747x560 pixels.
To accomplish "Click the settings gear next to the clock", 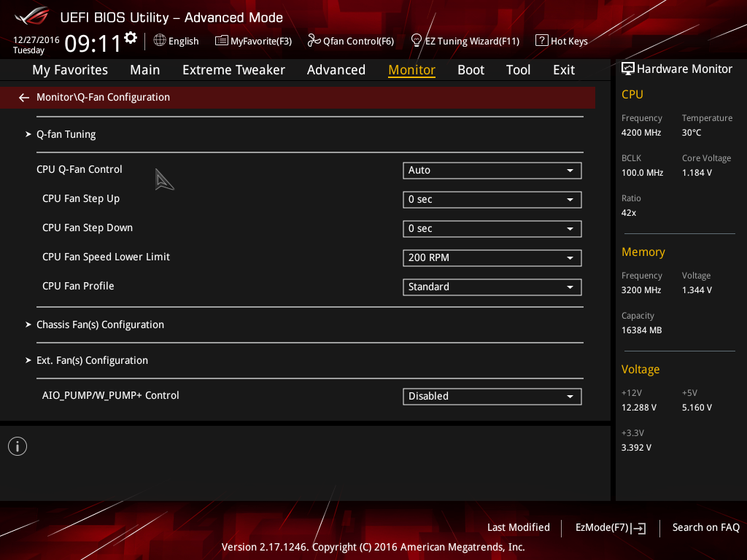I will 130,38.
